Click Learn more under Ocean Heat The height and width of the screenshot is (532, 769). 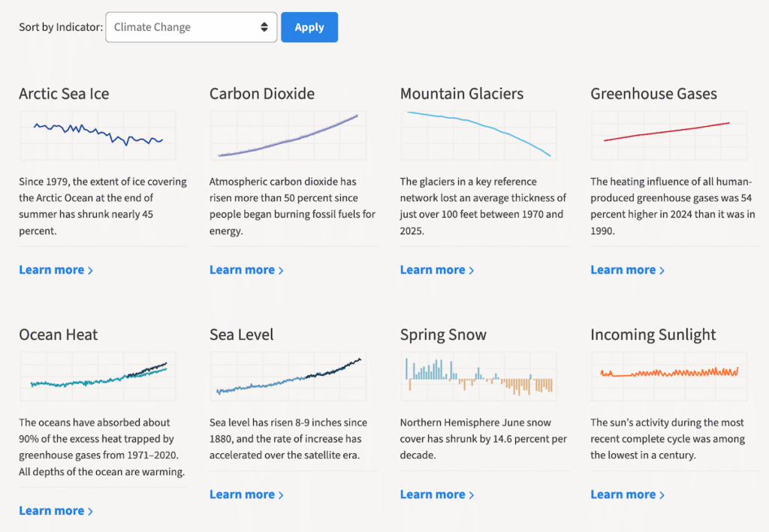[56, 511]
